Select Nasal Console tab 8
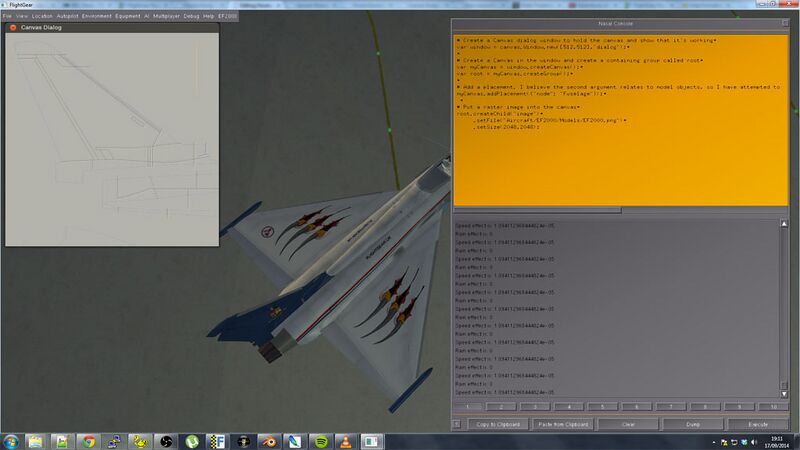Screen dimensions: 800x450 click(705, 407)
